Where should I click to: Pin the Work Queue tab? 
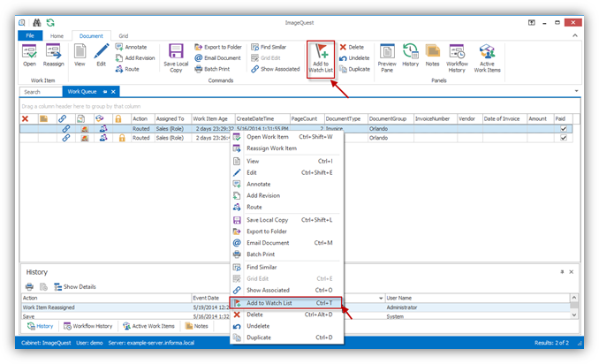[x=105, y=92]
